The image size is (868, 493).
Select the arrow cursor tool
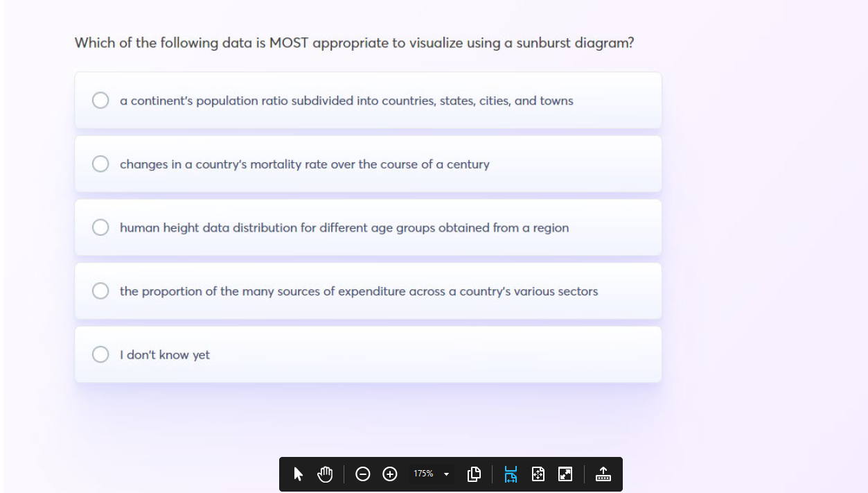[296, 474]
